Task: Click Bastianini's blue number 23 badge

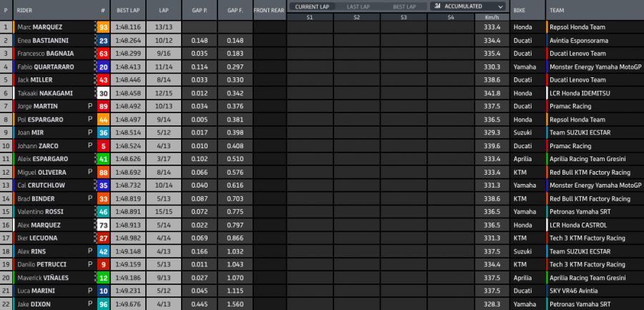Action: tap(104, 41)
